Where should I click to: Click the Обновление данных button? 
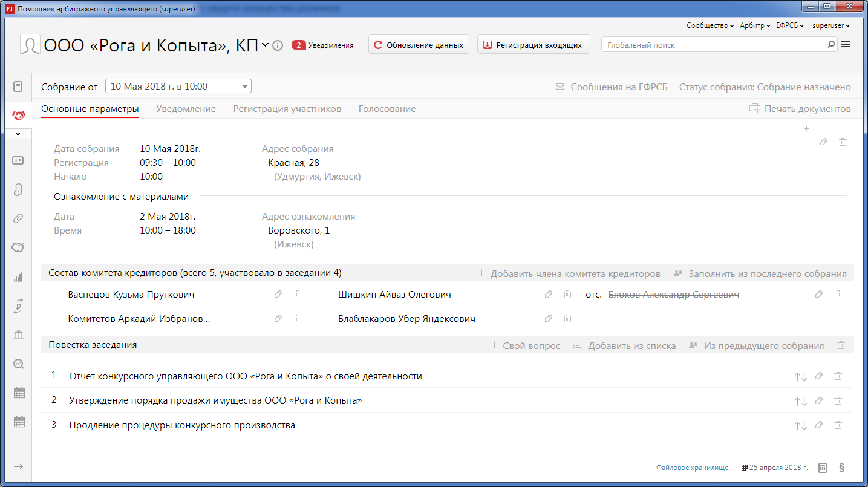click(x=419, y=45)
